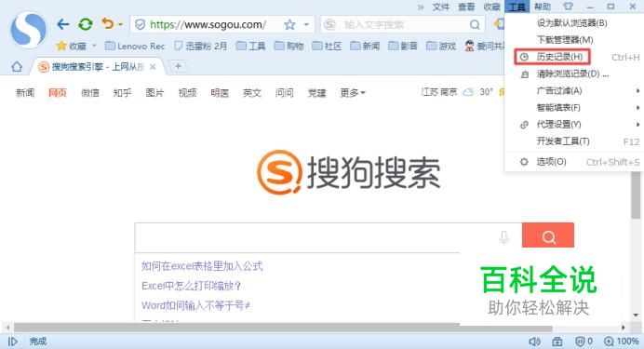Open the 社区 bookmarks folder
Screen dimensions: 644x349
click(x=327, y=46)
